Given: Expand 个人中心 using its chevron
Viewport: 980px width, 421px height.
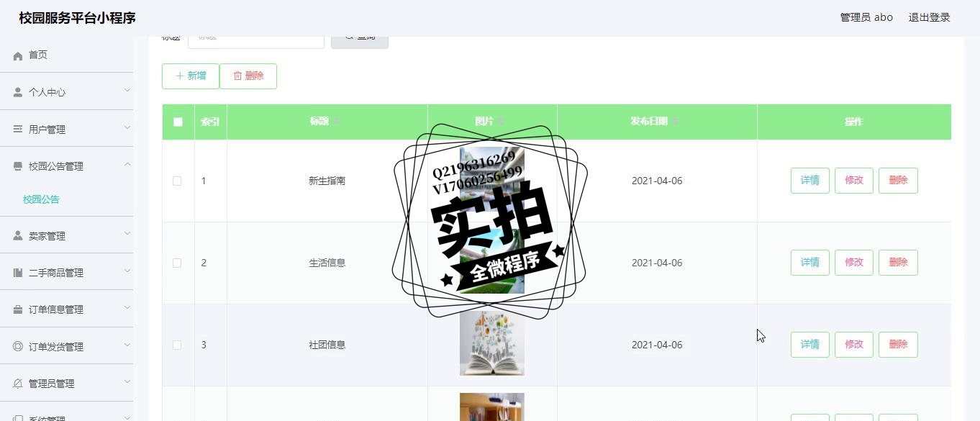Looking at the screenshot, I should (x=127, y=90).
